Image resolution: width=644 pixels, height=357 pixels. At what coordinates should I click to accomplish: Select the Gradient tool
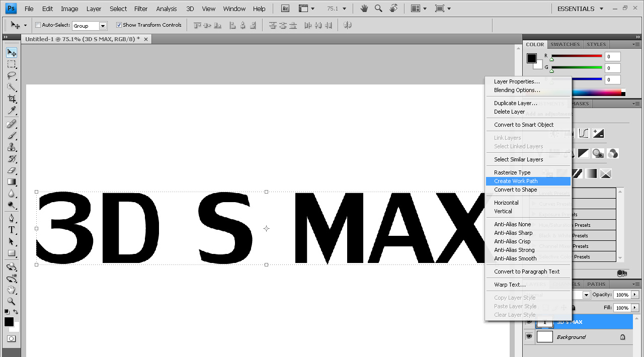[12, 182]
